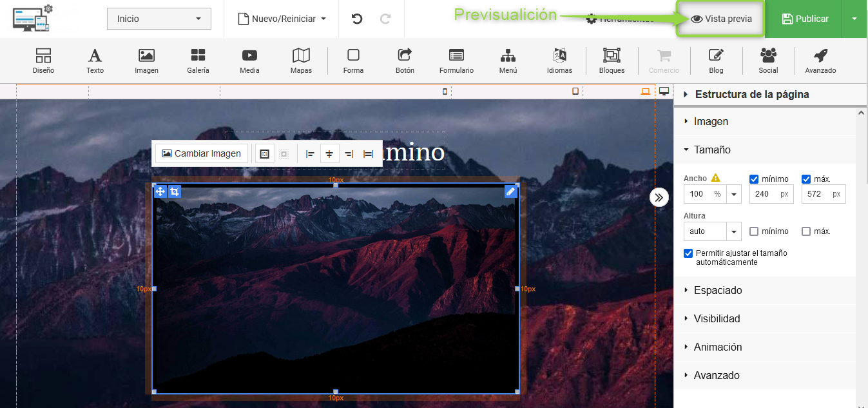Viewport: 868px width, 408px height.
Task: Expand the Espaciado section
Action: coord(718,290)
